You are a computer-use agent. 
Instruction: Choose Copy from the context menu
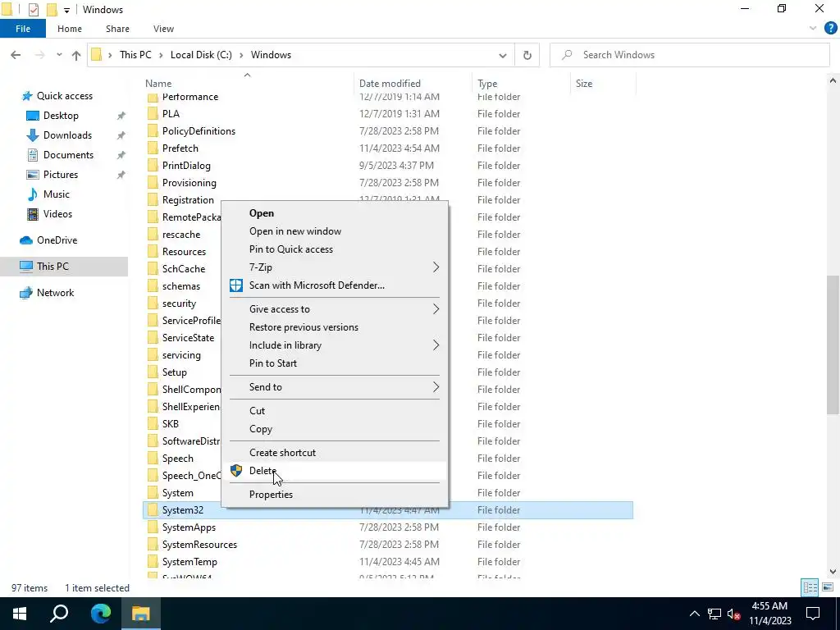click(335, 429)
